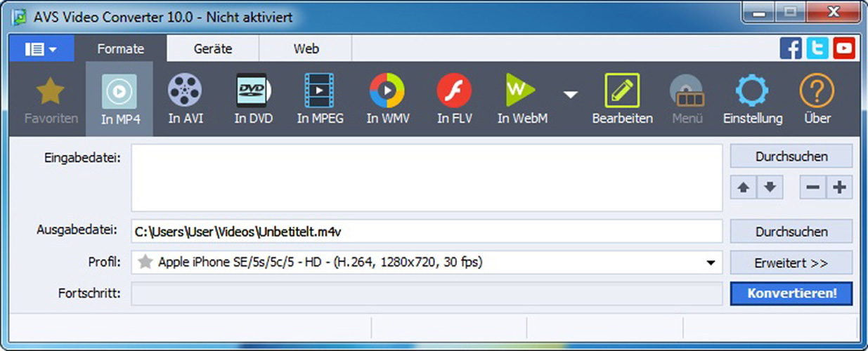Click the AVS Video Converter title icon
The height and width of the screenshot is (351, 868).
19,17
